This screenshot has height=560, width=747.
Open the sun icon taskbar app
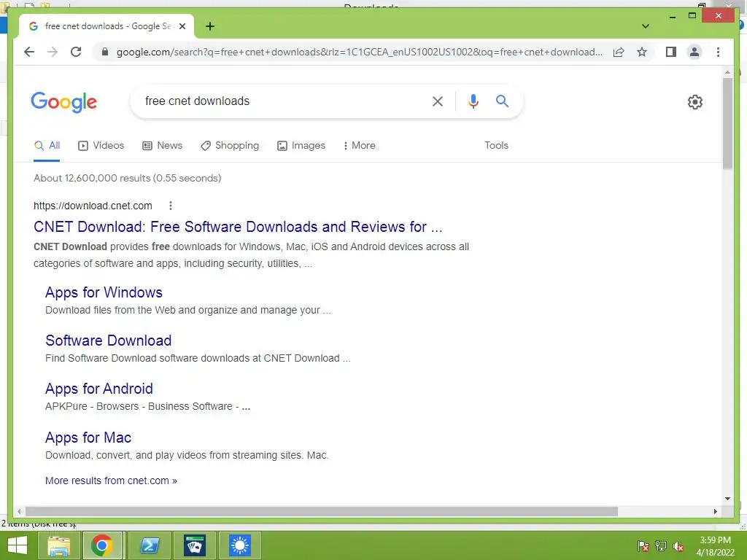point(239,545)
